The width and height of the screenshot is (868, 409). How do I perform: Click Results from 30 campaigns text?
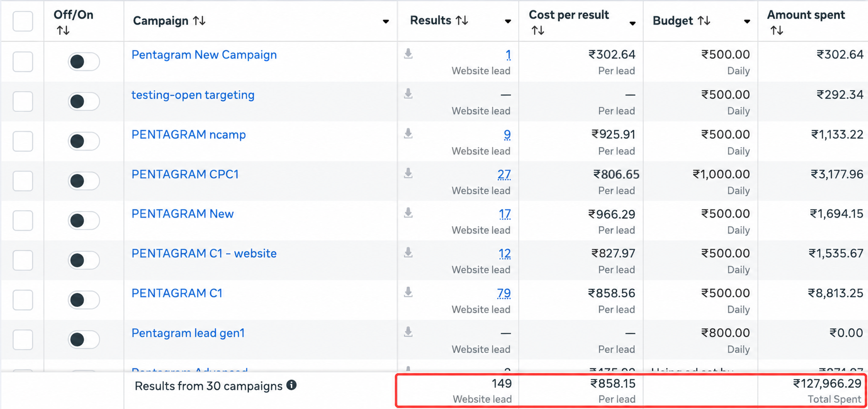tap(209, 386)
